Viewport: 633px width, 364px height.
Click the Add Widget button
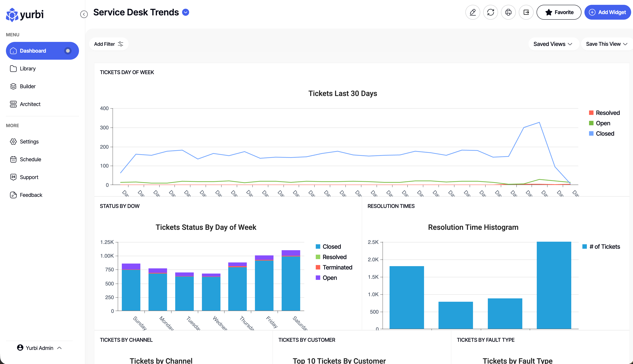[607, 12]
